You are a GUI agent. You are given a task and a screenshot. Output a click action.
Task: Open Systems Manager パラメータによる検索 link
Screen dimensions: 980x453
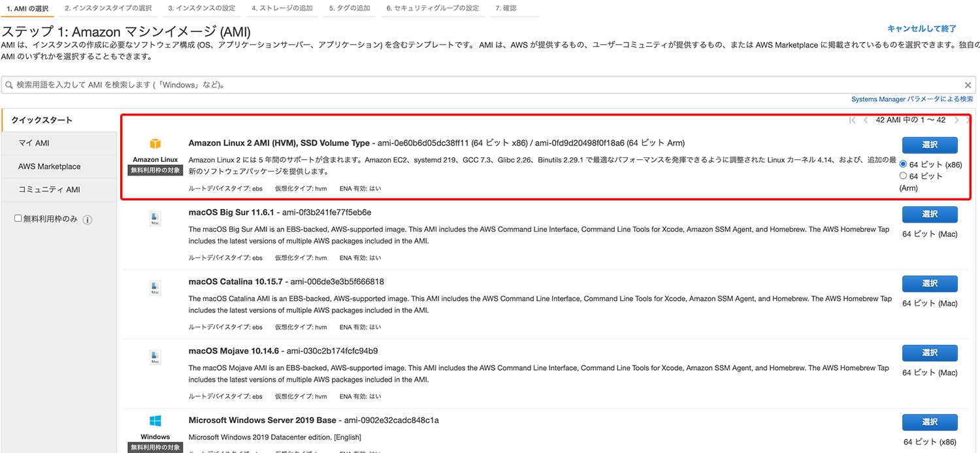pos(912,99)
